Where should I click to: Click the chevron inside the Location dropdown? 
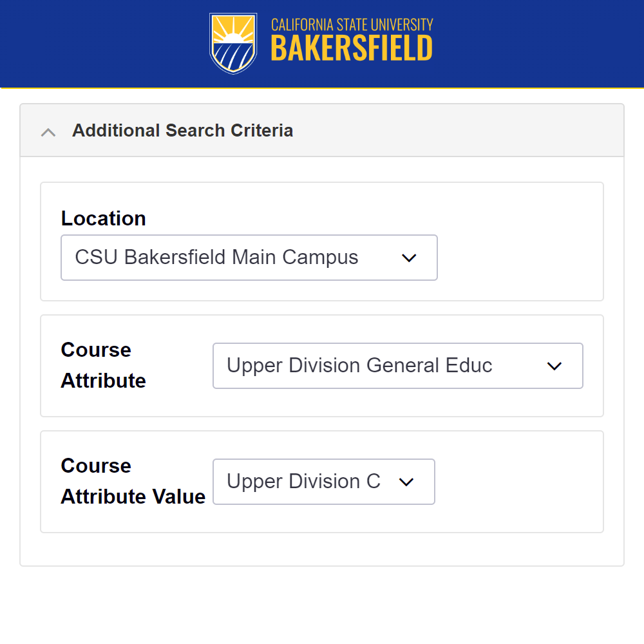pos(410,258)
